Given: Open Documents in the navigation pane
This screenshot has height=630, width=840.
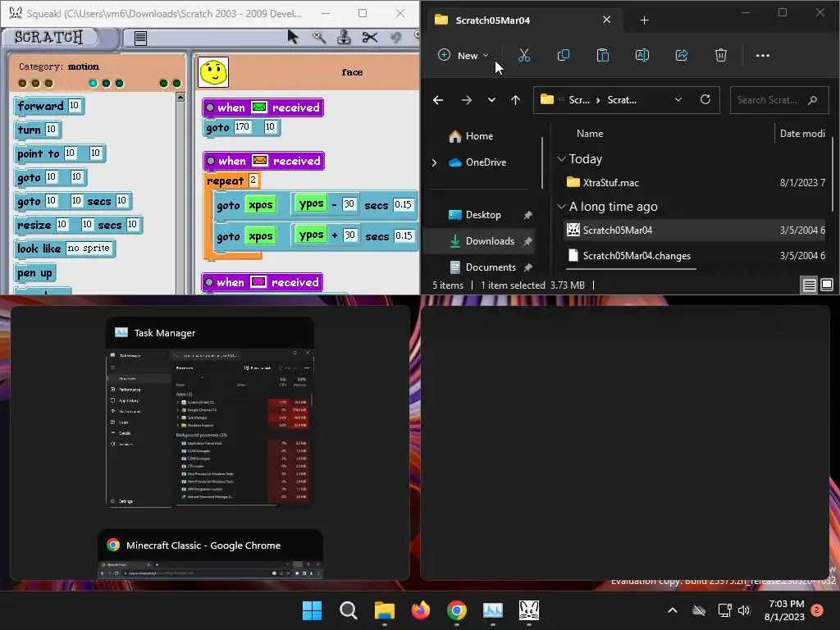Looking at the screenshot, I should pos(482,267).
